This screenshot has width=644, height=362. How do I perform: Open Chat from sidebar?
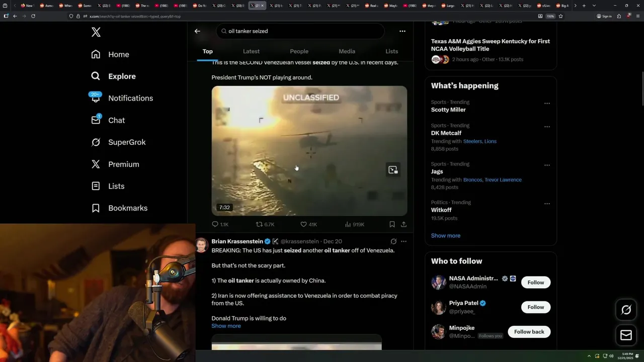click(108, 120)
